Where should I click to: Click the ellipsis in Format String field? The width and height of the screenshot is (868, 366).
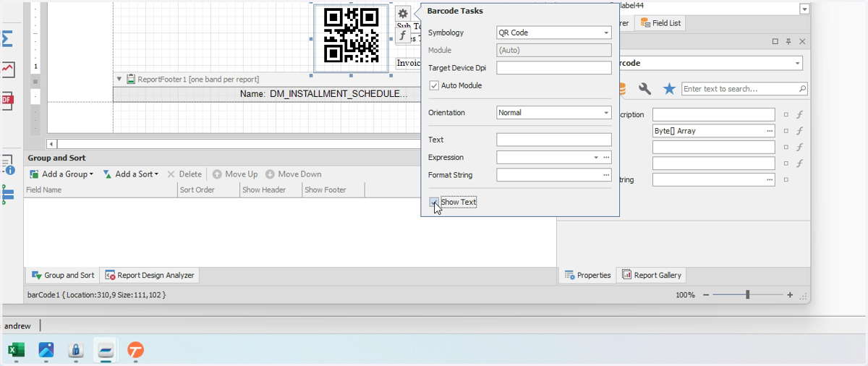click(x=606, y=175)
